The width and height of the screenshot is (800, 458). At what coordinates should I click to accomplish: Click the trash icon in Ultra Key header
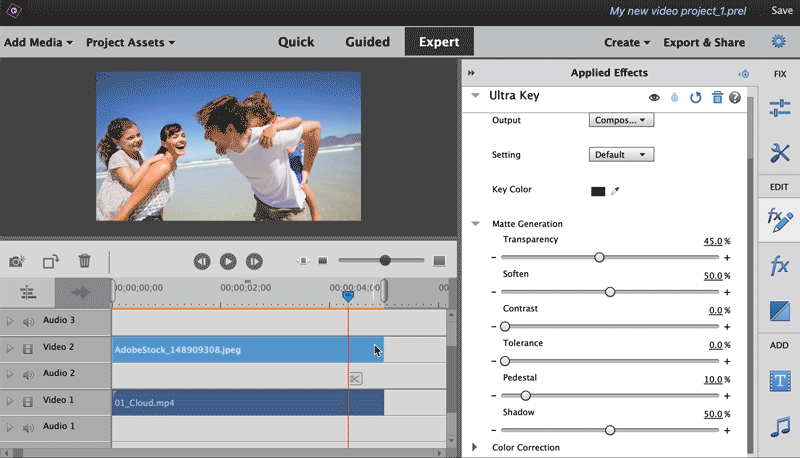(717, 97)
